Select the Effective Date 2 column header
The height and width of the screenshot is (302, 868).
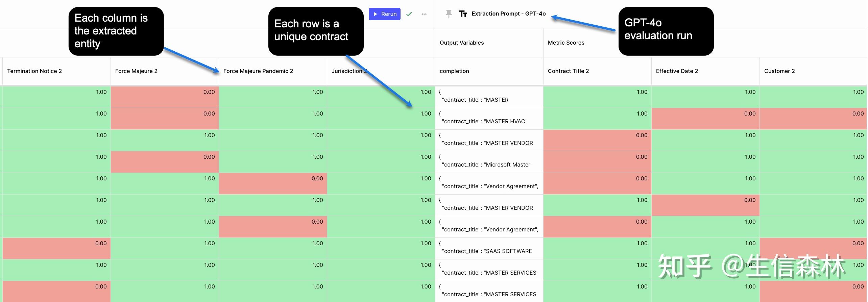click(705, 71)
